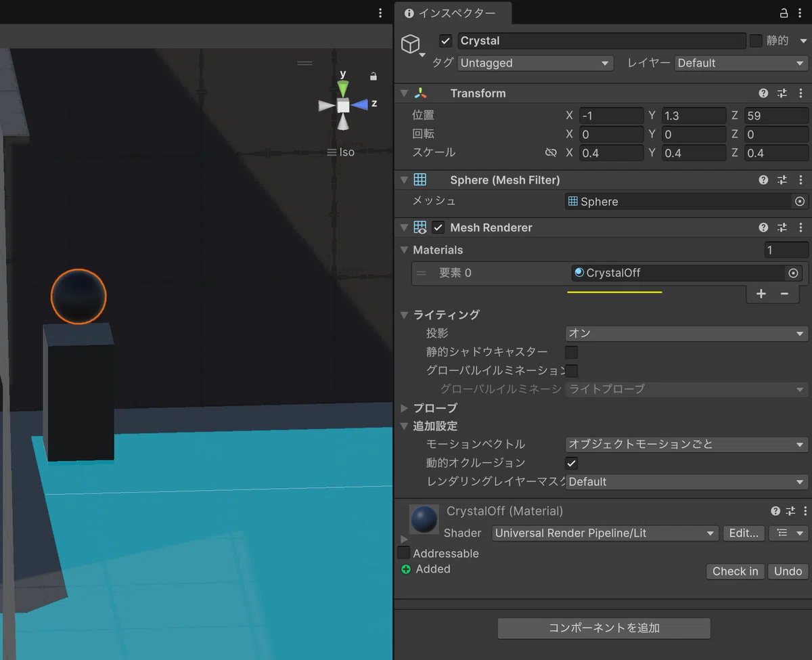Click the Edit... shader button
The width and height of the screenshot is (812, 660).
(x=744, y=533)
